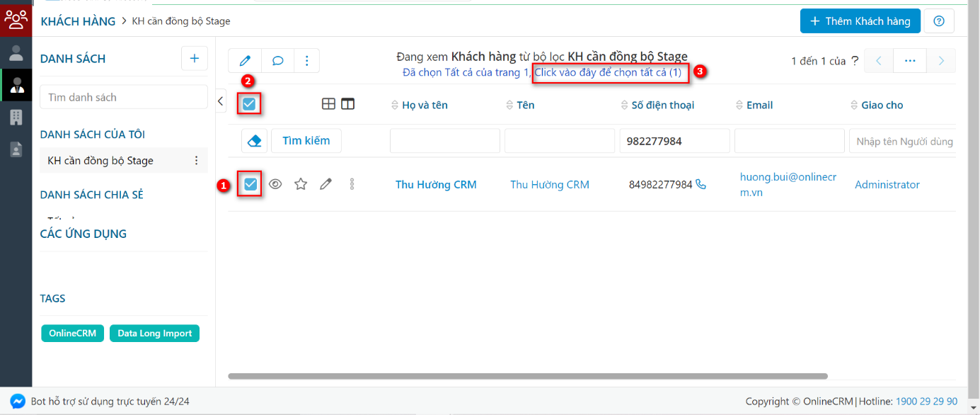Open the three-dot more actions toolbar menu
This screenshot has height=415, width=980.
(306, 61)
